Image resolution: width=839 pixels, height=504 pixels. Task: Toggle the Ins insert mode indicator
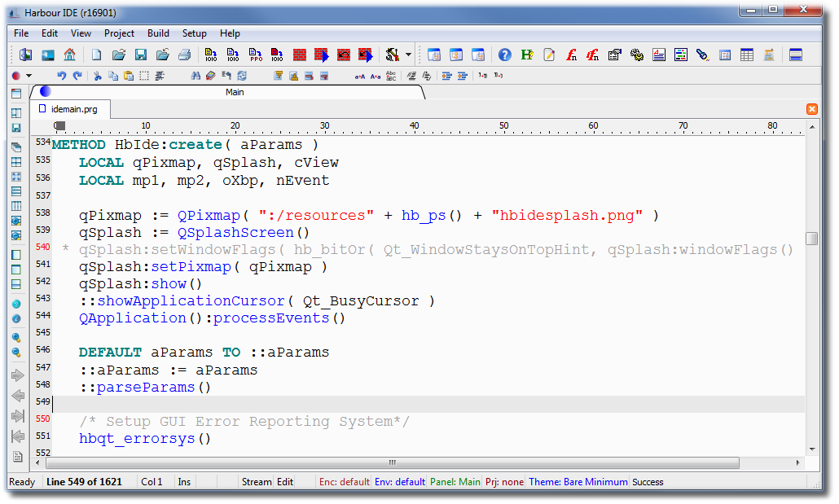coord(185,482)
